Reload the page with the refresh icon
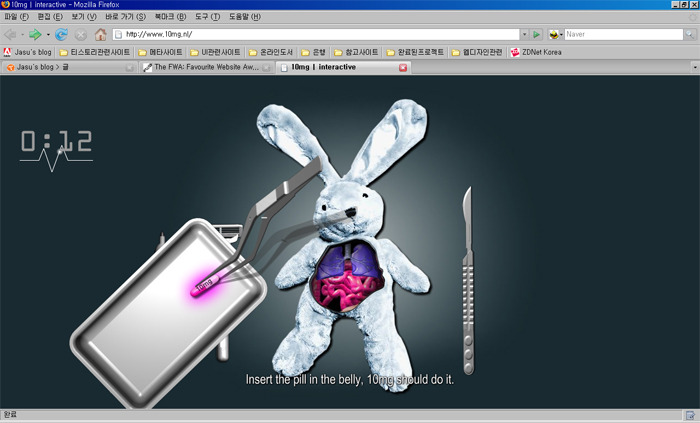Viewport: 700px width, 423px height. pyautogui.click(x=61, y=34)
